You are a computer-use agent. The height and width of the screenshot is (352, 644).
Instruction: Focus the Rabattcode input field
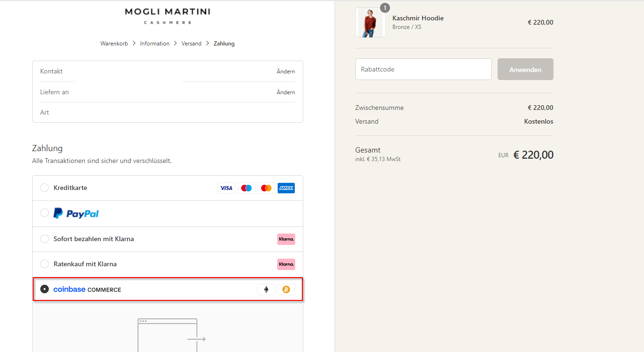(424, 69)
